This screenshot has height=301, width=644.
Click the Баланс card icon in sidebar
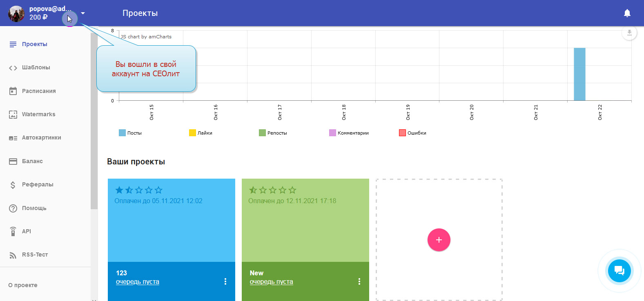[x=13, y=162]
